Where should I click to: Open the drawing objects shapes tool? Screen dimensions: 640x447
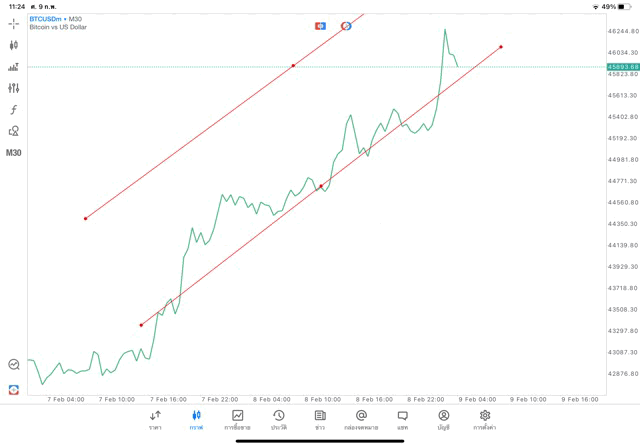[14, 131]
